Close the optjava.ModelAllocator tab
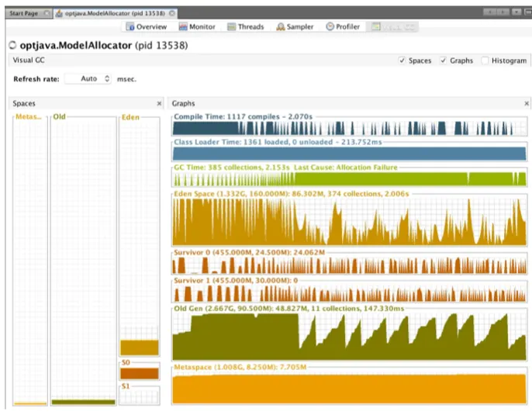The width and height of the screenshot is (532, 415). coord(172,13)
